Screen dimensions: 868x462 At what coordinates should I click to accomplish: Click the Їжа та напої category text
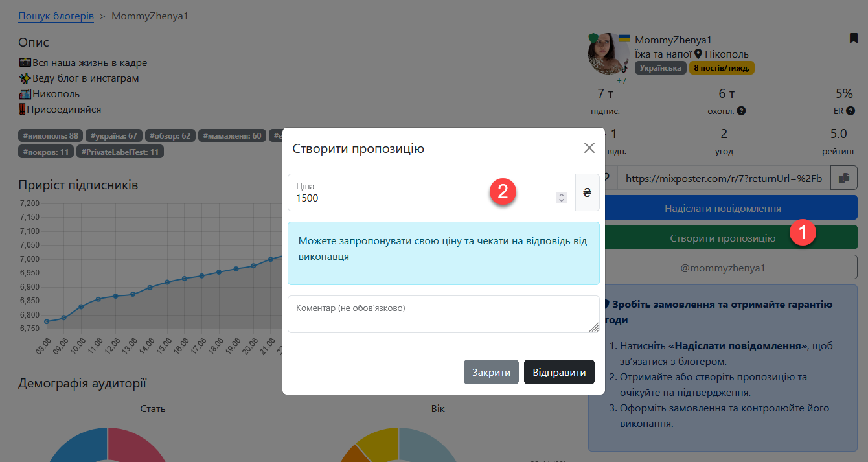[x=663, y=54]
